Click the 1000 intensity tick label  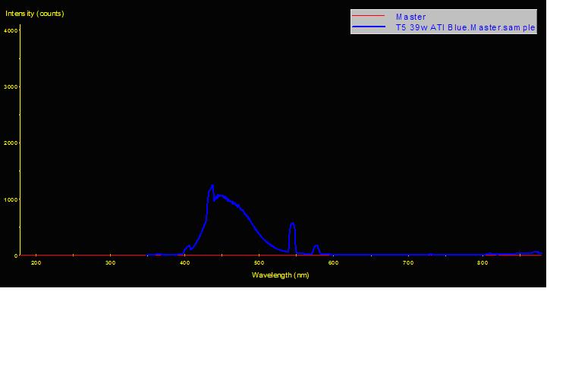[x=11, y=199]
